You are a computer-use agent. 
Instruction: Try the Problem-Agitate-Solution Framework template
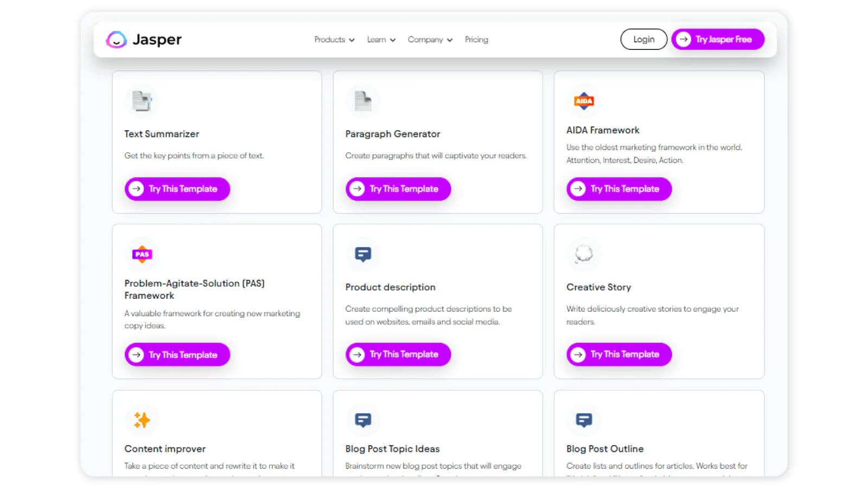[177, 355]
